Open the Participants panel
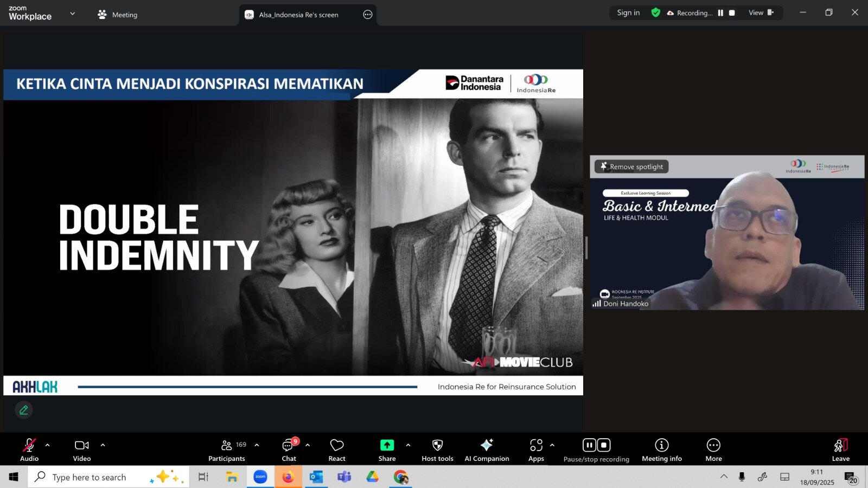Image resolution: width=868 pixels, height=488 pixels. (227, 450)
